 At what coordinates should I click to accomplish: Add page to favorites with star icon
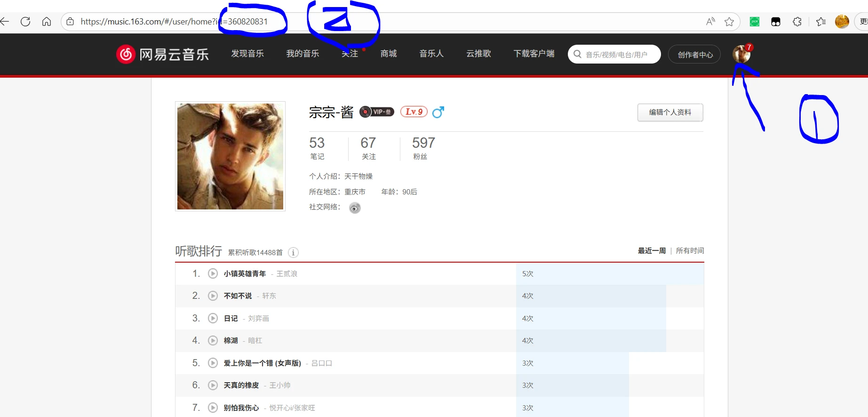(x=729, y=22)
